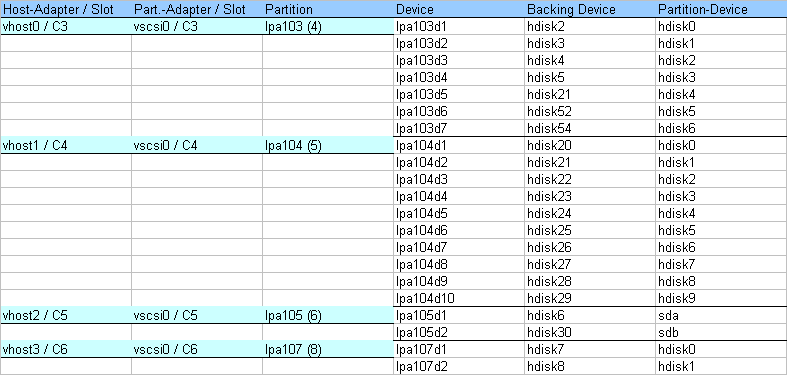The width and height of the screenshot is (787, 375).
Task: Select device cell lpa103d1
Action: pyautogui.click(x=459, y=27)
